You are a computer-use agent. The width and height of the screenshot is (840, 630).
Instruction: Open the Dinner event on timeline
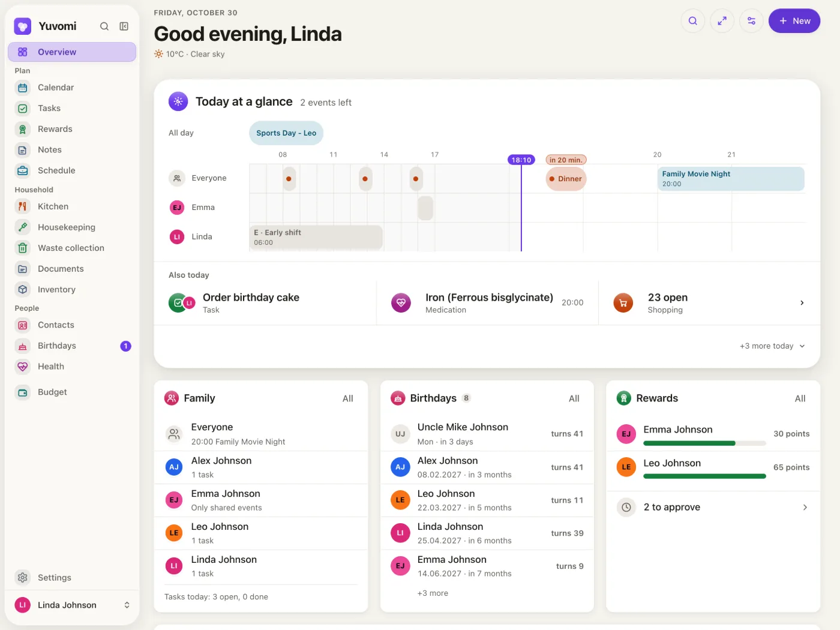pyautogui.click(x=566, y=179)
